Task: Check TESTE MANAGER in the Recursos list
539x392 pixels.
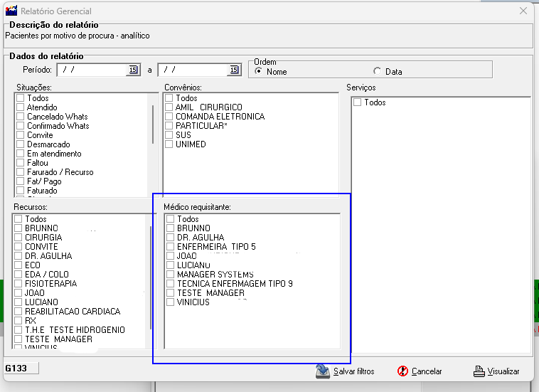Action: (x=18, y=339)
